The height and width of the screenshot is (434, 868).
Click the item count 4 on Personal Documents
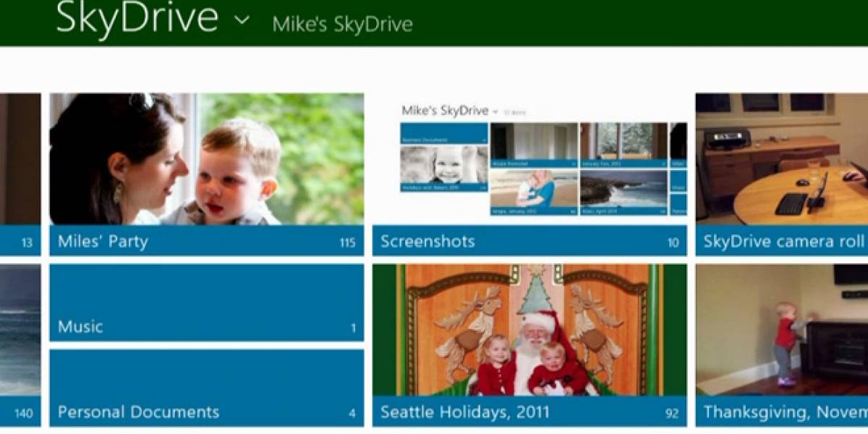(x=353, y=414)
